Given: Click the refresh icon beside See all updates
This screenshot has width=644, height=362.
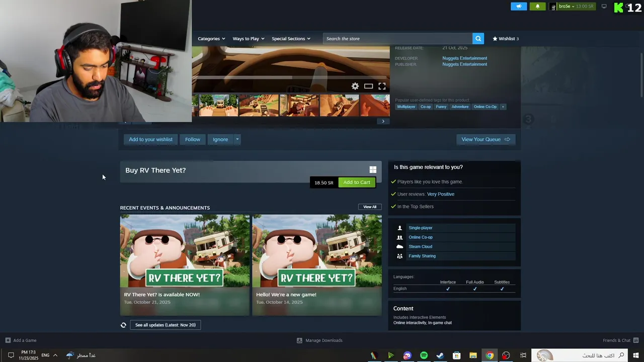Looking at the screenshot, I should tap(123, 325).
